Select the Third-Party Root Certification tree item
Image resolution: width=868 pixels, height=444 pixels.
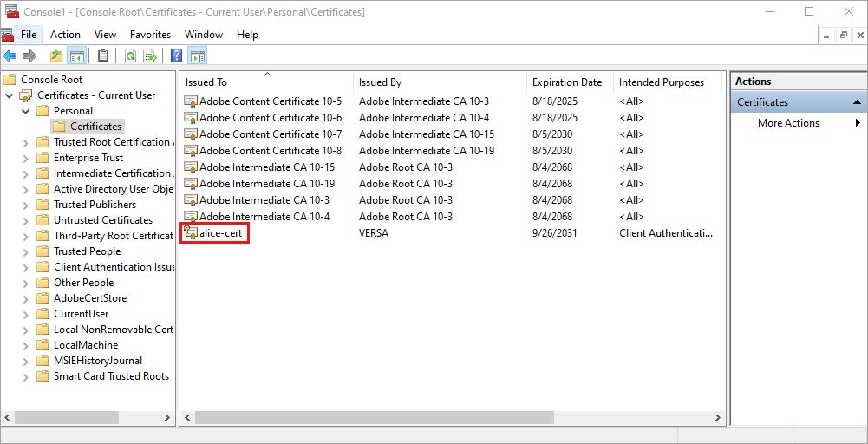(x=114, y=236)
